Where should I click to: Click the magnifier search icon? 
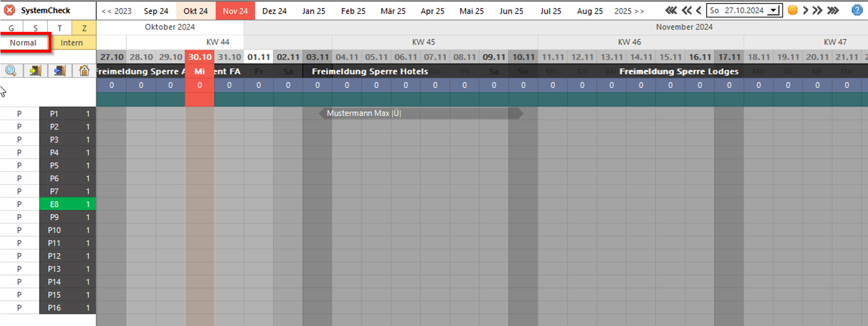(x=11, y=71)
